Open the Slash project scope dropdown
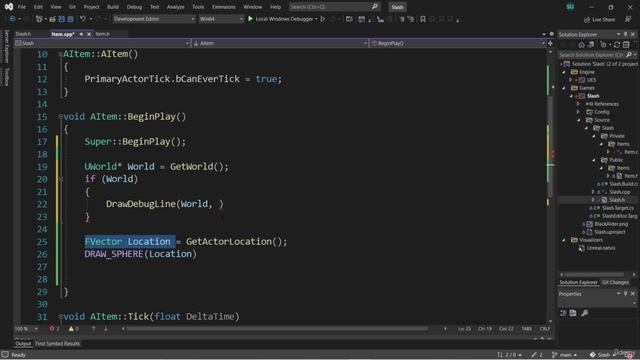 [102, 43]
